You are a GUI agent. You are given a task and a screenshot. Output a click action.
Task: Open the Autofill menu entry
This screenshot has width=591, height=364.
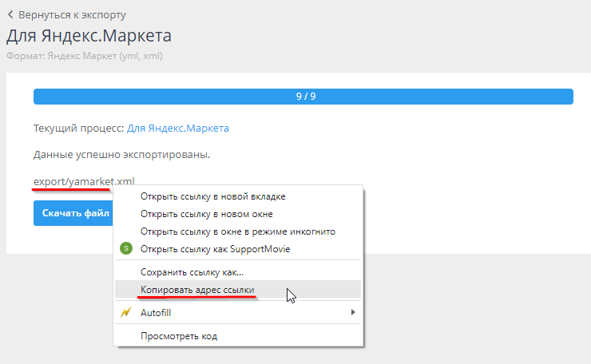(x=156, y=313)
